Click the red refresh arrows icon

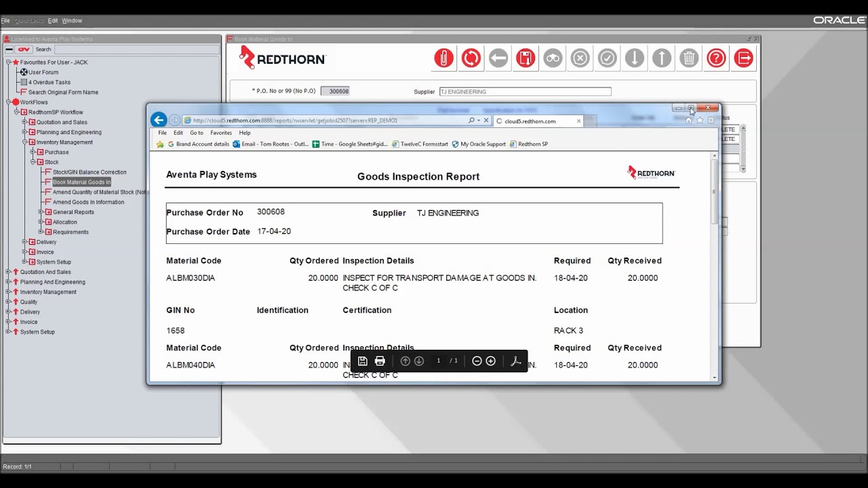click(471, 58)
